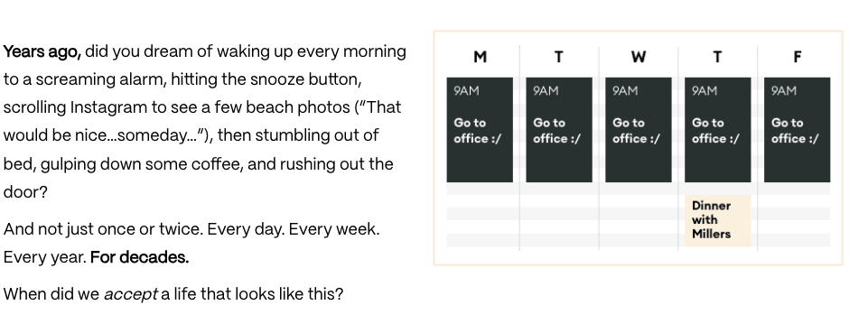Select Tuesday's Go to office block
868x333 pixels.
pyautogui.click(x=559, y=129)
